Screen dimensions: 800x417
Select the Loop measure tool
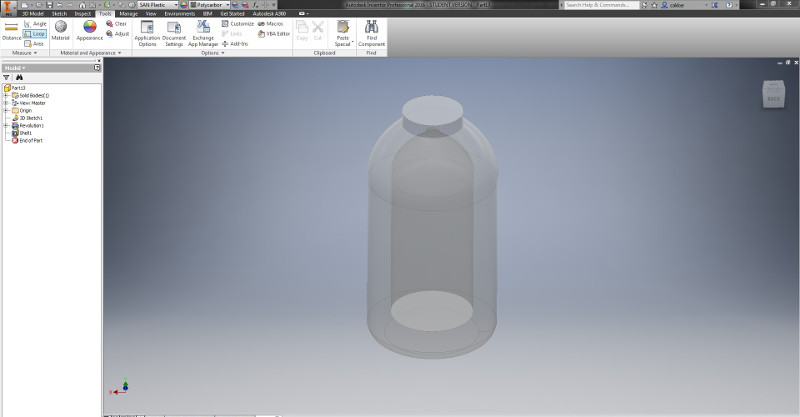coord(35,34)
